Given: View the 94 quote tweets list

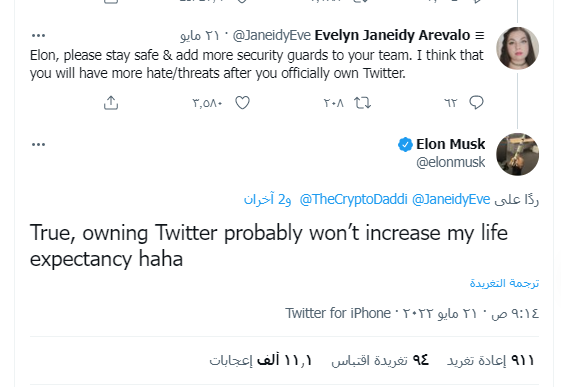Looking at the screenshot, I should 380,360.
